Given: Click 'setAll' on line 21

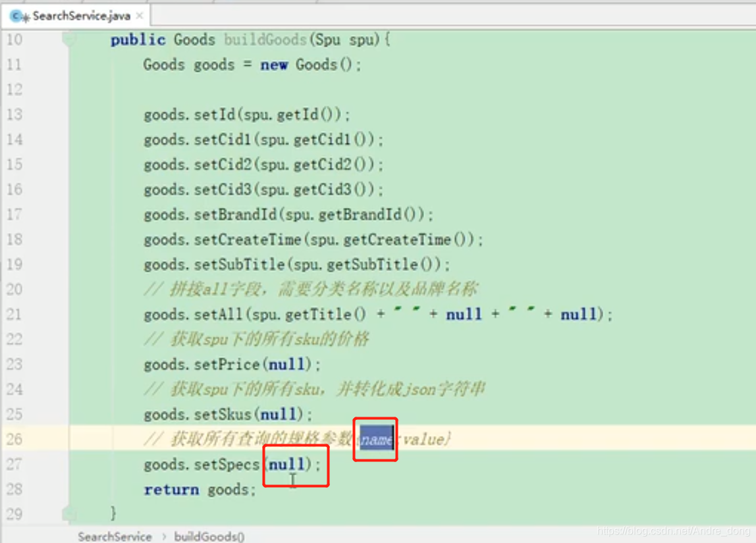Looking at the screenshot, I should pyautogui.click(x=218, y=314).
